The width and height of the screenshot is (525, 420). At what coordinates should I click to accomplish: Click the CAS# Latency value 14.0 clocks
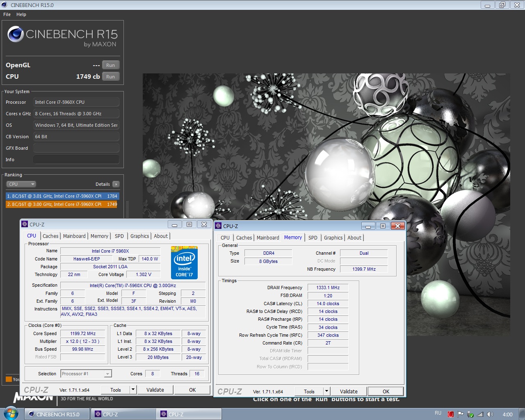click(328, 304)
